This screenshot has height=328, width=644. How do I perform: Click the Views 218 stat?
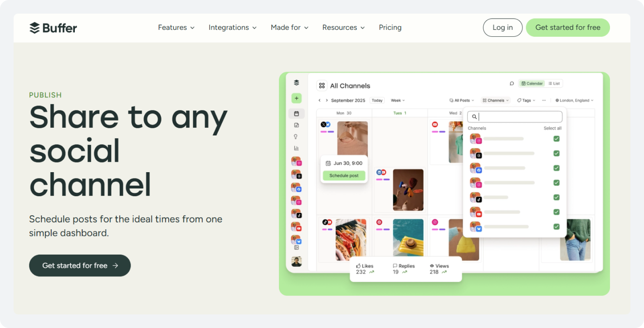tap(439, 269)
